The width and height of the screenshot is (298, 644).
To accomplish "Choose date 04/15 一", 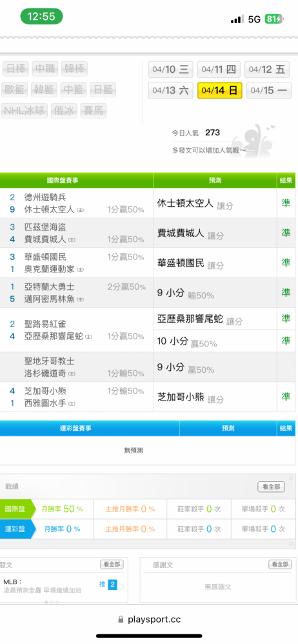I will coord(268,90).
